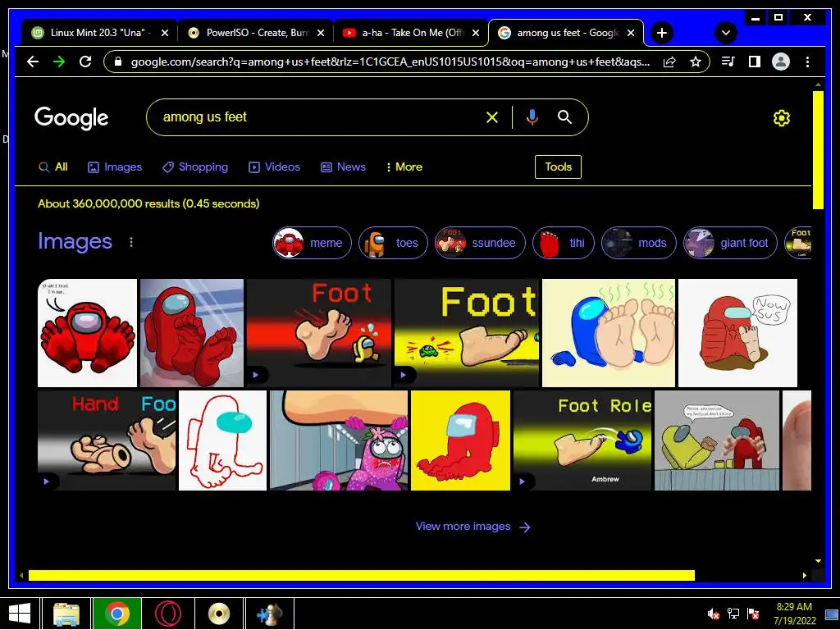The image size is (840, 630).
Task: Open a new tab with the plus button
Action: [x=662, y=33]
